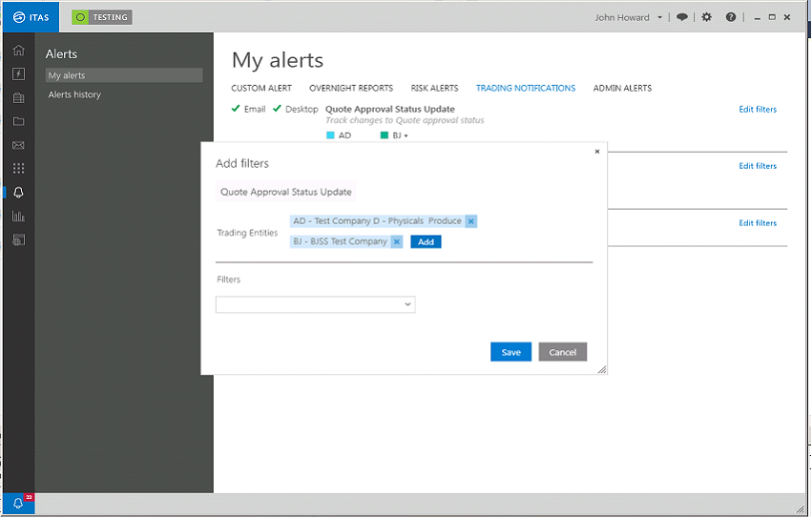812x518 pixels.
Task: Switch to the CUSTOM ALERT tab
Action: [x=261, y=88]
